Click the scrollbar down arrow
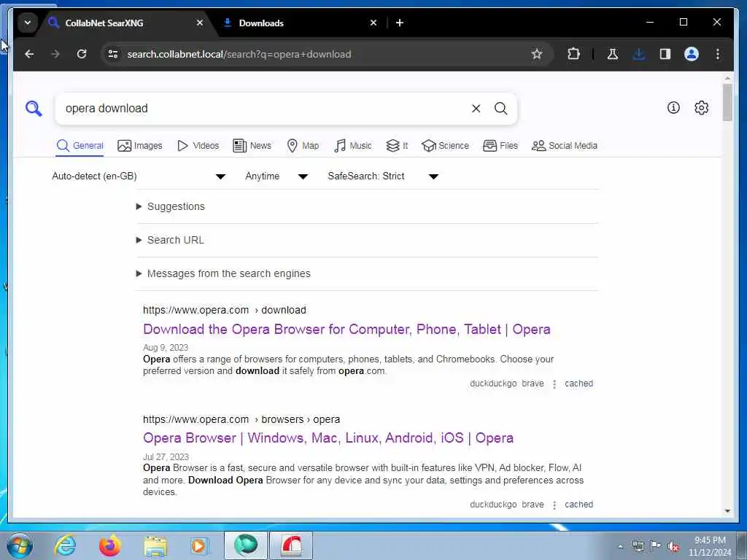This screenshot has width=747, height=560. tap(727, 511)
